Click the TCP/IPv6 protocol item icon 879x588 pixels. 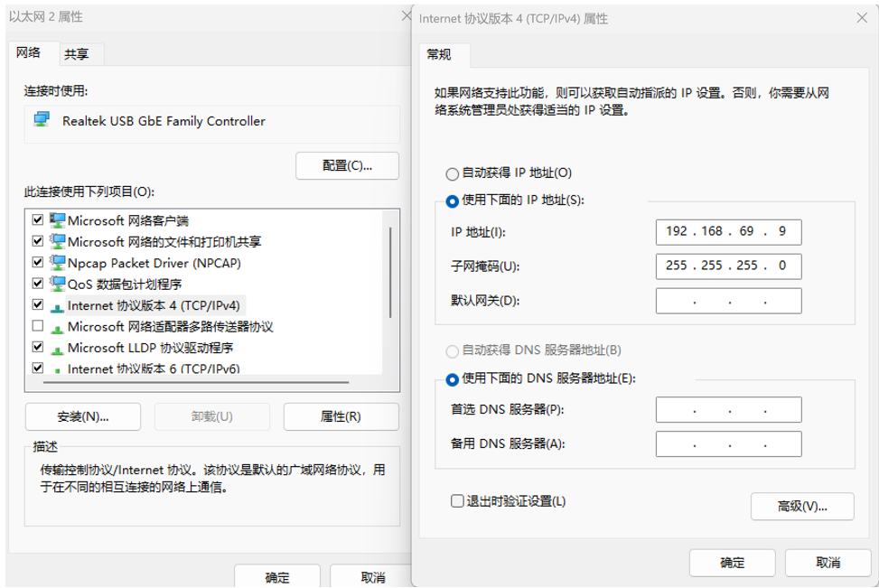coord(57,370)
